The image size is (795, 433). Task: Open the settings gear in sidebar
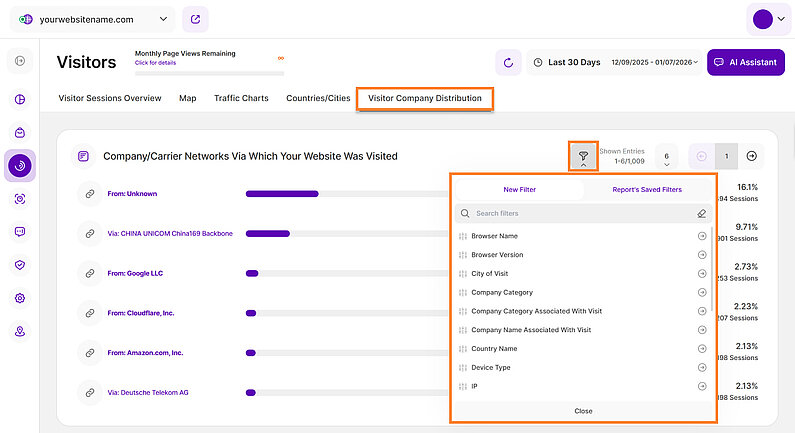click(x=20, y=298)
